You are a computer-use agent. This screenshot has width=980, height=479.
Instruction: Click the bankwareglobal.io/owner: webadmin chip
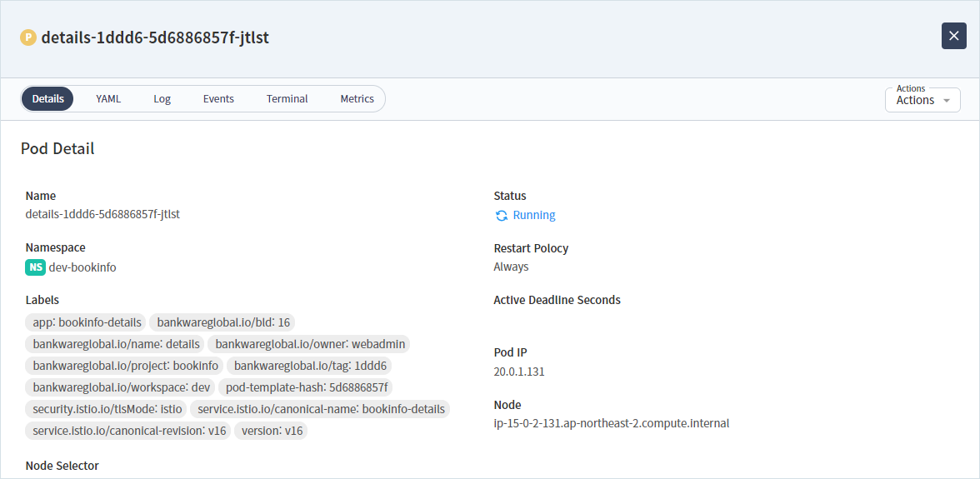click(x=309, y=344)
